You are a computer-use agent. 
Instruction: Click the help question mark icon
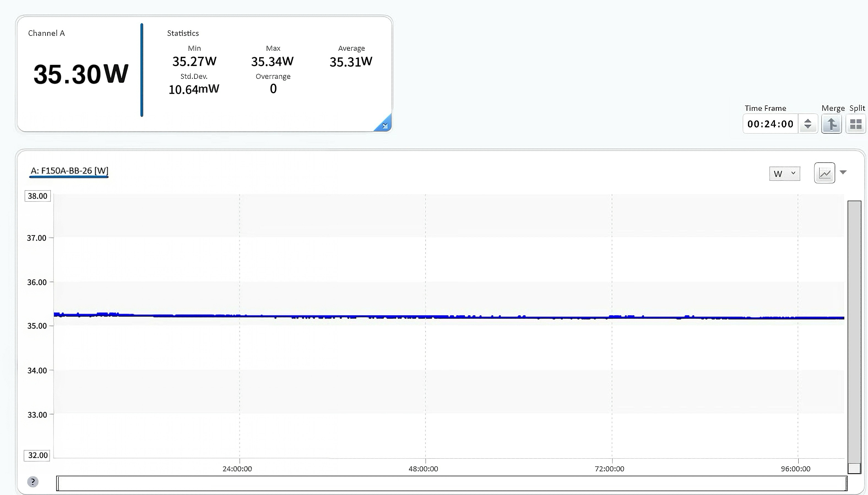32,482
